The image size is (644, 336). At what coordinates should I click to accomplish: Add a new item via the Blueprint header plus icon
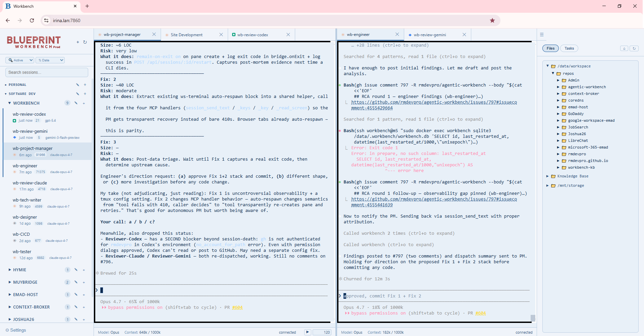[78, 42]
